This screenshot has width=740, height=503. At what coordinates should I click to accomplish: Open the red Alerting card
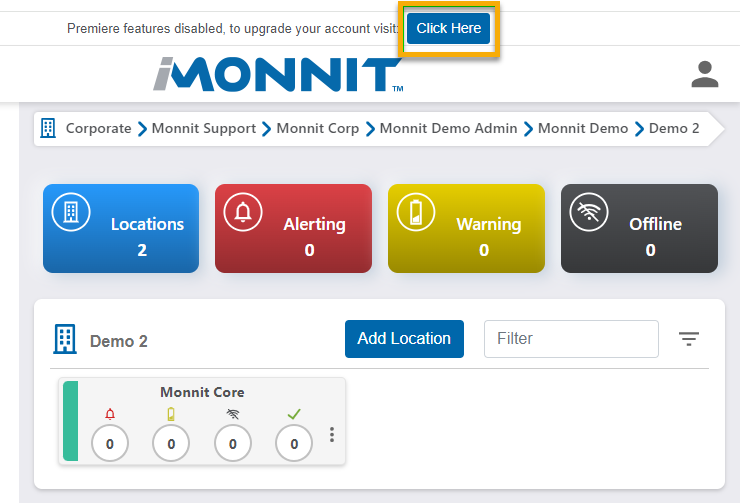293,228
